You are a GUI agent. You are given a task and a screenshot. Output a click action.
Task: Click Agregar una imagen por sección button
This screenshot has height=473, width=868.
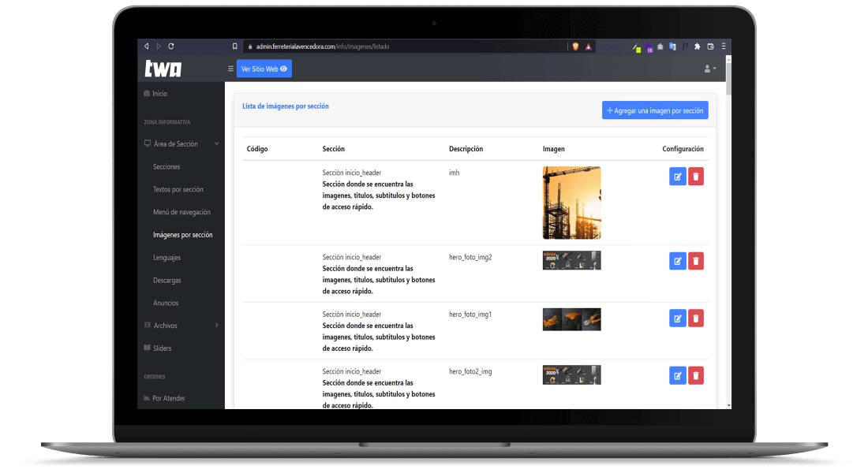point(655,111)
